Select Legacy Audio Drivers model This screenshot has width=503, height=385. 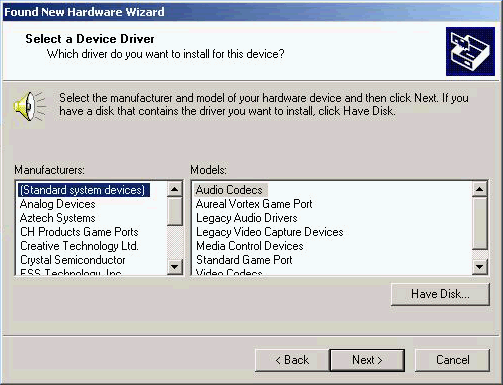tap(247, 218)
